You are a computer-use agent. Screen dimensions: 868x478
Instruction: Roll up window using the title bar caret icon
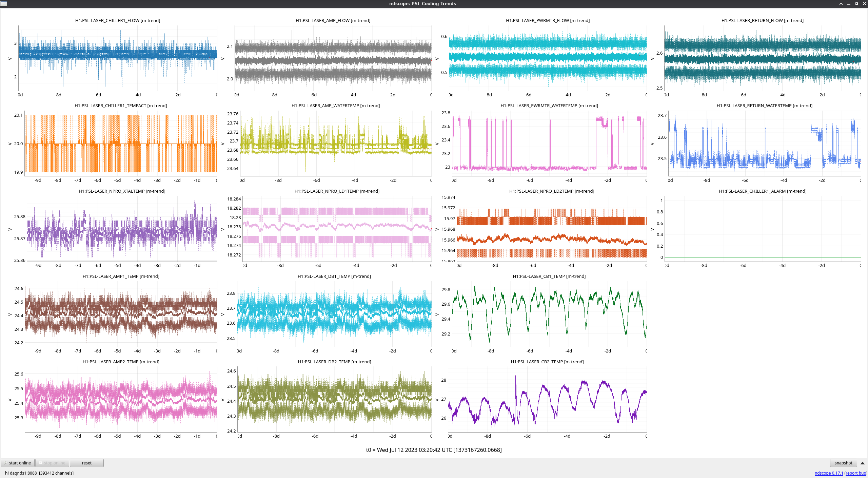click(x=841, y=4)
